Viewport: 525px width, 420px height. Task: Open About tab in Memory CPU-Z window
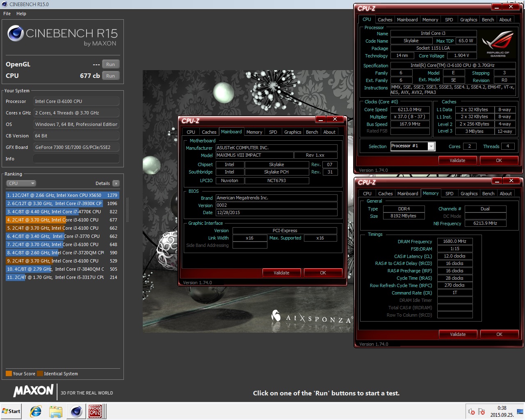pos(506,194)
